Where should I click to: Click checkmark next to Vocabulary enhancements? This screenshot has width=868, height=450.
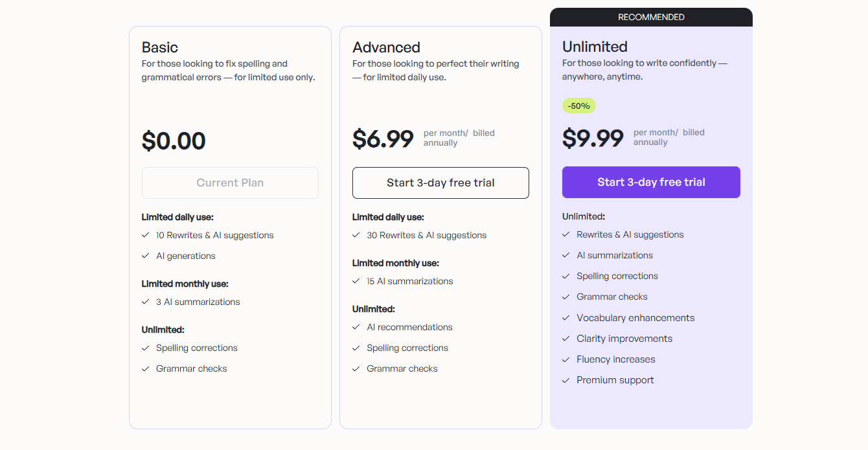pos(566,318)
